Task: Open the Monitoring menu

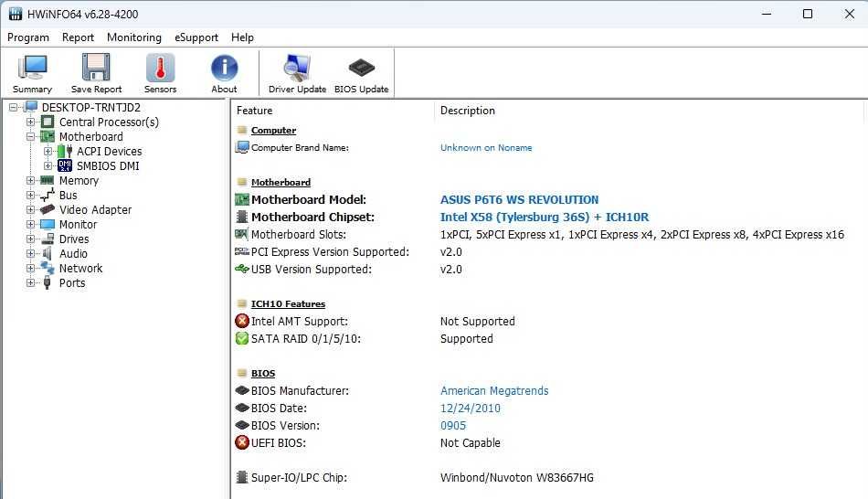Action: (134, 37)
